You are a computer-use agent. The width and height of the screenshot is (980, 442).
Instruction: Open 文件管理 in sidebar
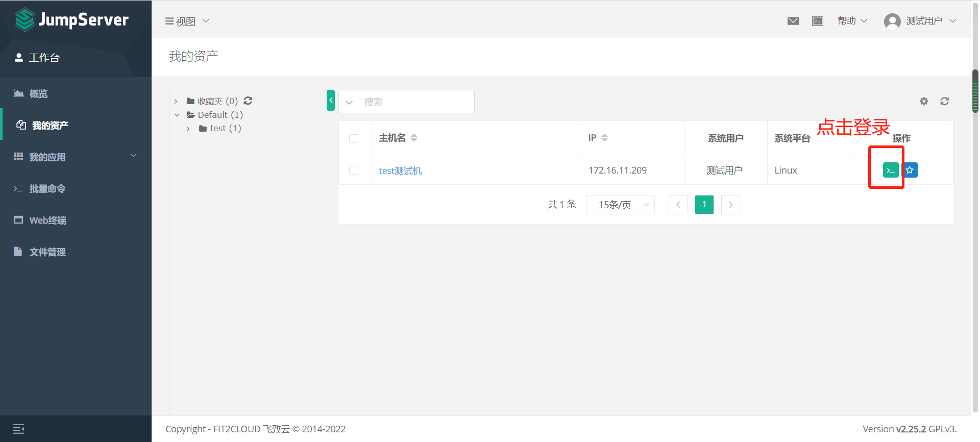point(47,252)
